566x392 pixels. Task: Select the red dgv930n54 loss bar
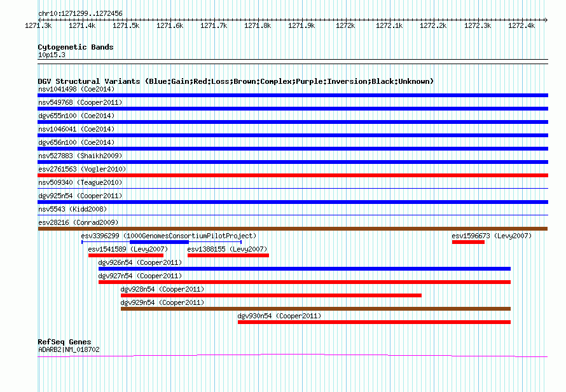[x=375, y=322]
